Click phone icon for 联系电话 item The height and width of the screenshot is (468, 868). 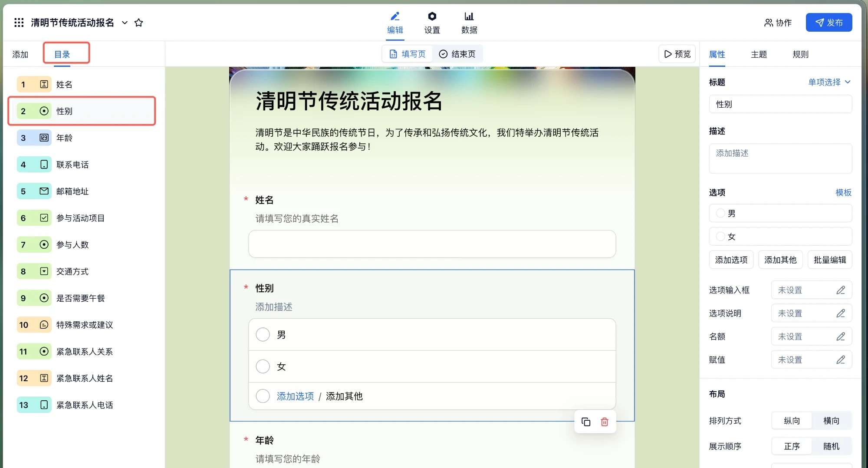point(44,165)
